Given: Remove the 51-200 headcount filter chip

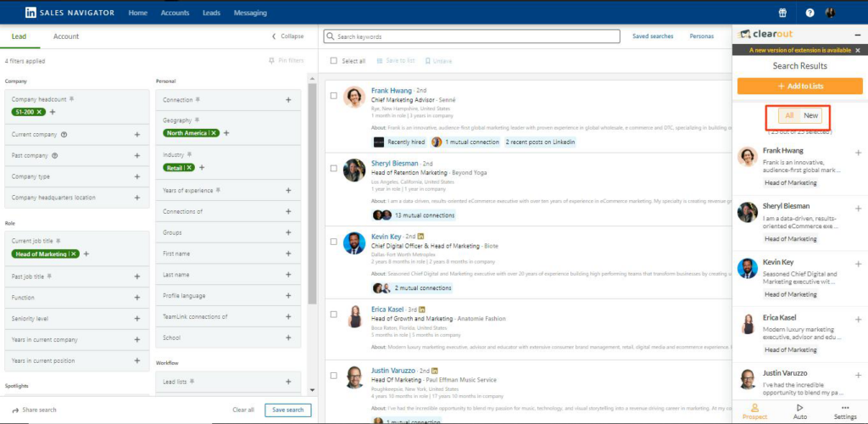Looking at the screenshot, I should click(x=39, y=112).
